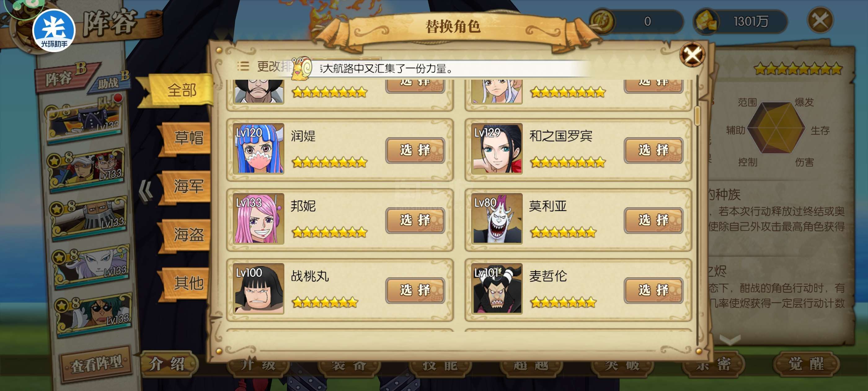This screenshot has width=868, height=391.
Task: Toggle the 阵容 B lineup tab
Action: pyautogui.click(x=66, y=77)
